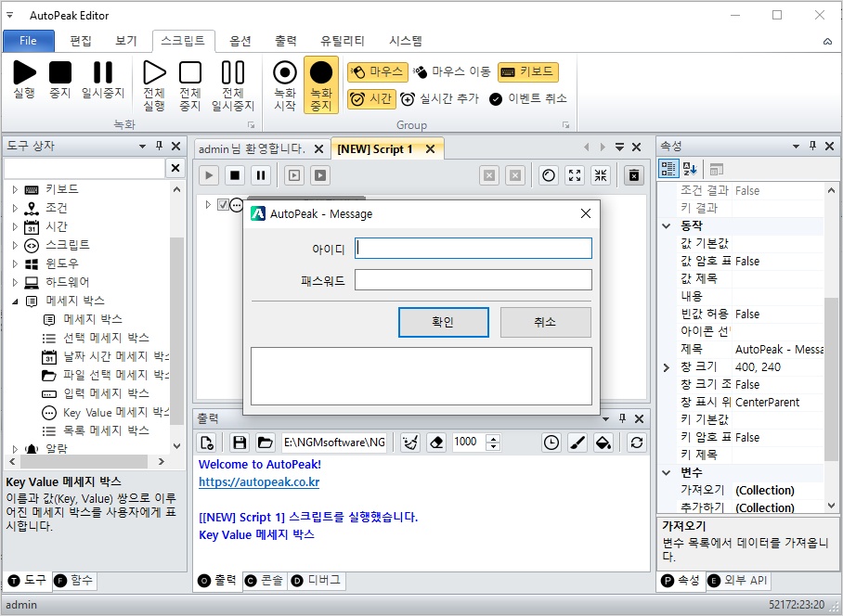The image size is (843, 616).
Task: Pause script with 일시중지 icon
Action: click(103, 79)
